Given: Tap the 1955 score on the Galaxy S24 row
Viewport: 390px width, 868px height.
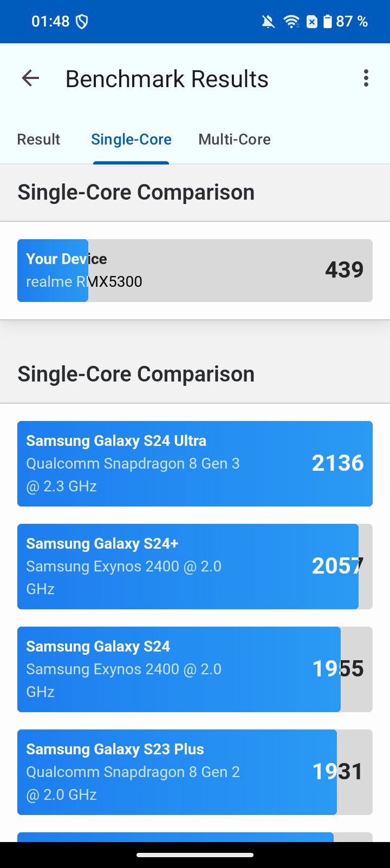Looking at the screenshot, I should click(x=338, y=669).
